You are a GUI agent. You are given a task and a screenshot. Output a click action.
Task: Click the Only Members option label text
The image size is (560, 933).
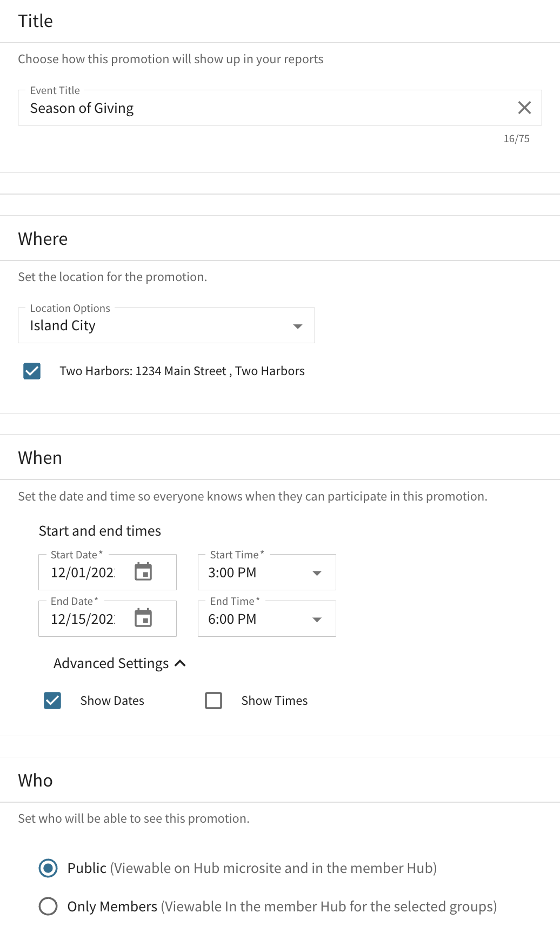coord(112,907)
